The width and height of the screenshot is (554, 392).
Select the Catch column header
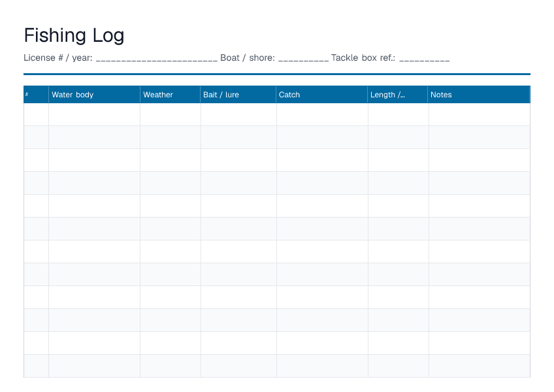[321, 94]
